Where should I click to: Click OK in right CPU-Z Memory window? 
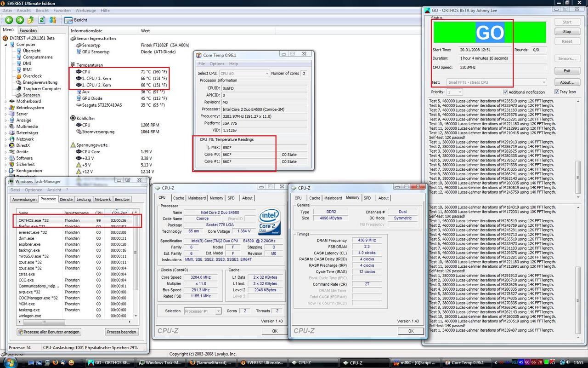(x=411, y=331)
